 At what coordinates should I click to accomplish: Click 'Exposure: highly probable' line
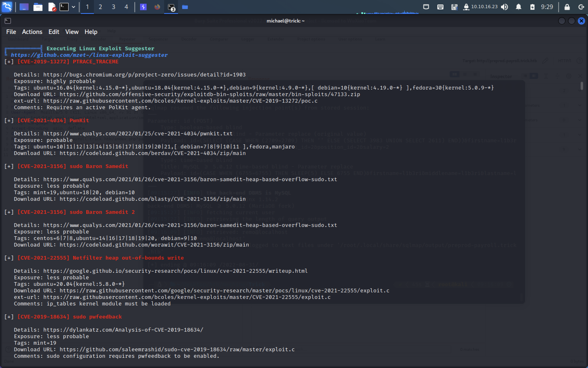click(55, 81)
